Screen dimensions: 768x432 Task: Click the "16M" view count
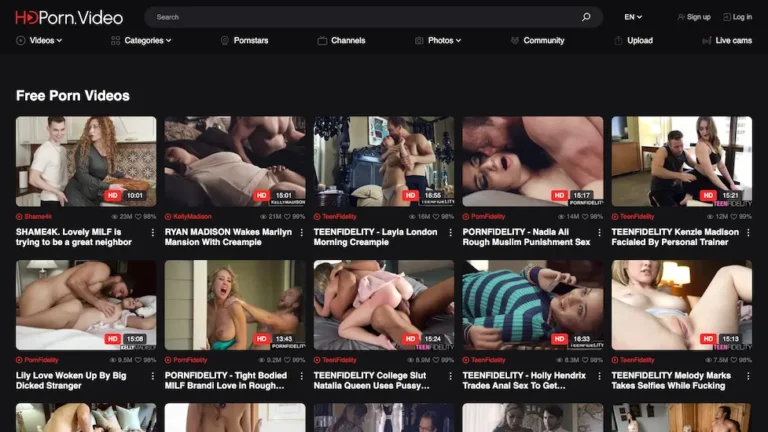click(423, 216)
